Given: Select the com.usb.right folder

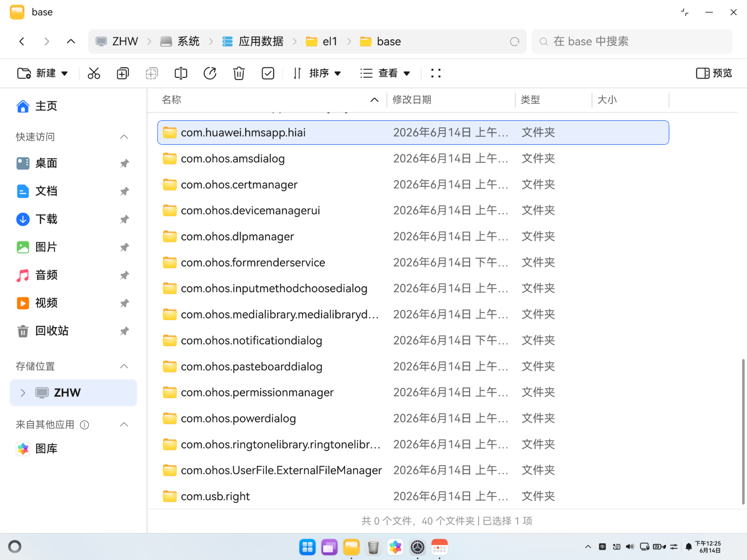Looking at the screenshot, I should pos(413,497).
